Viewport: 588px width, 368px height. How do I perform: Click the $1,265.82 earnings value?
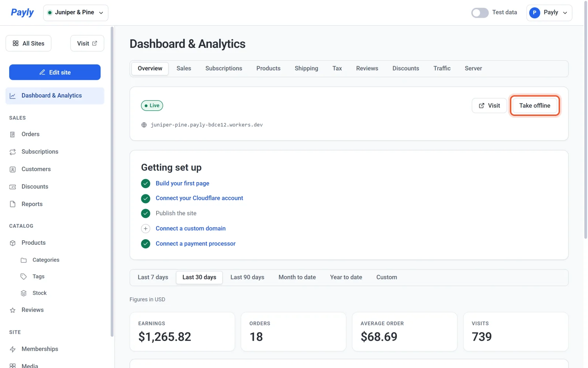(165, 337)
